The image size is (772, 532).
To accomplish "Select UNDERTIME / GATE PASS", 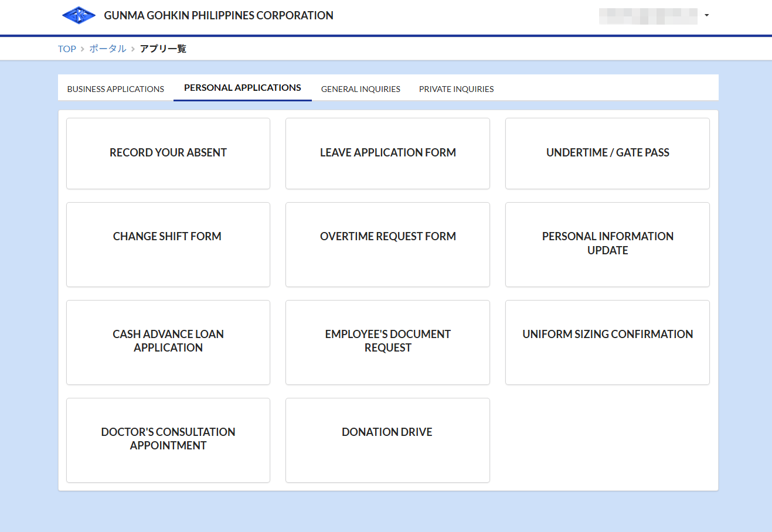I will (x=607, y=153).
